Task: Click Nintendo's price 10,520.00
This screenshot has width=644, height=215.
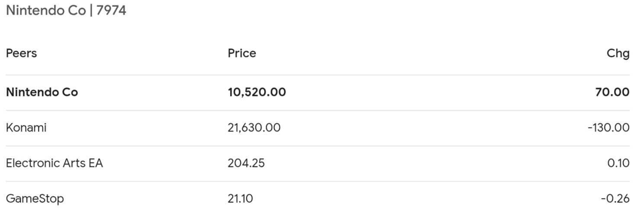Action: [x=257, y=92]
